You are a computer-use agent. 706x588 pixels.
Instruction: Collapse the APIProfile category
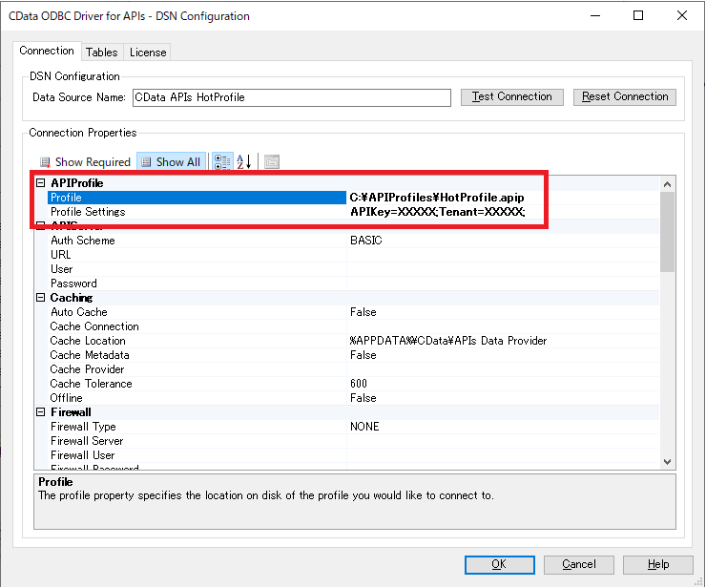tap(40, 183)
